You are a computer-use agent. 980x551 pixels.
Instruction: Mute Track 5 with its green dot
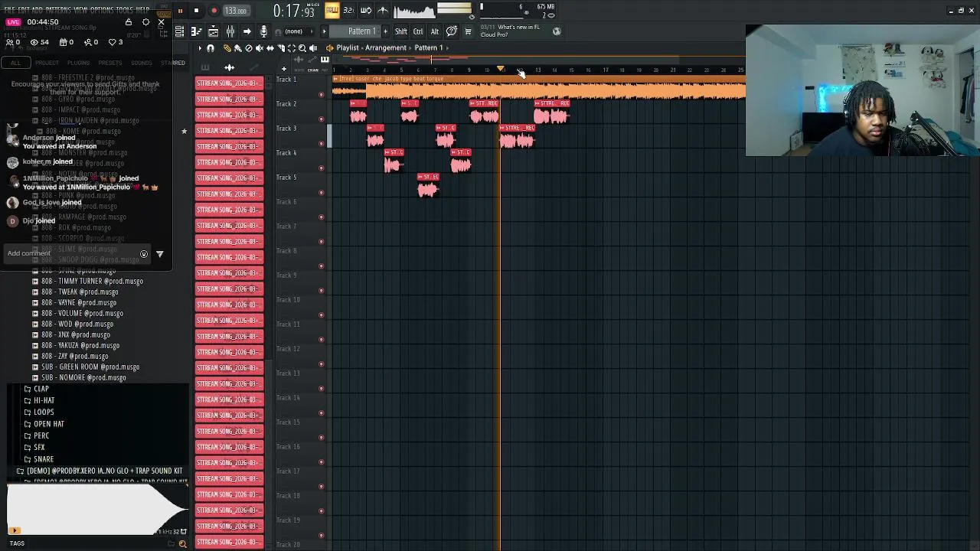[321, 192]
